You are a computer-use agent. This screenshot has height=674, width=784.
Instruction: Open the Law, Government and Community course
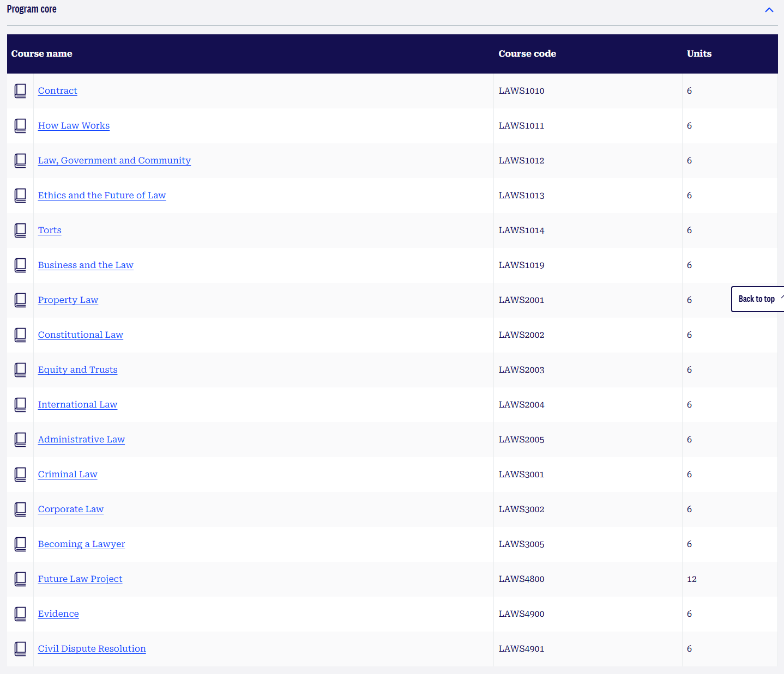(114, 161)
